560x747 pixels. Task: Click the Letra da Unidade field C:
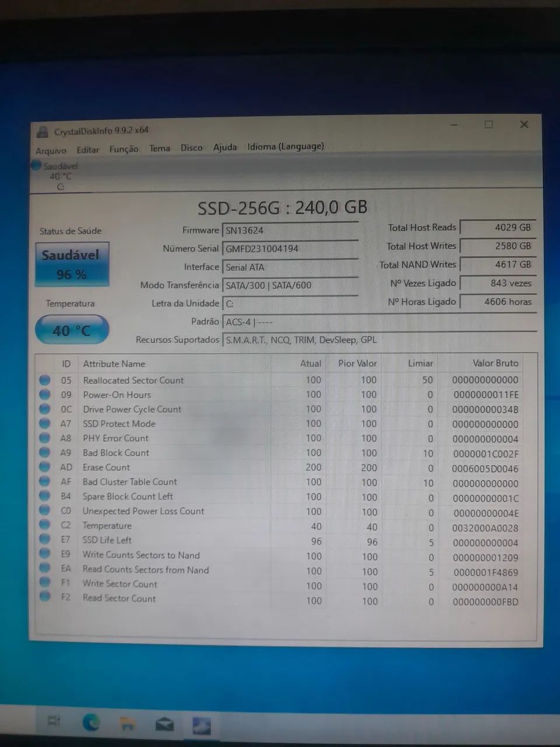pos(290,303)
